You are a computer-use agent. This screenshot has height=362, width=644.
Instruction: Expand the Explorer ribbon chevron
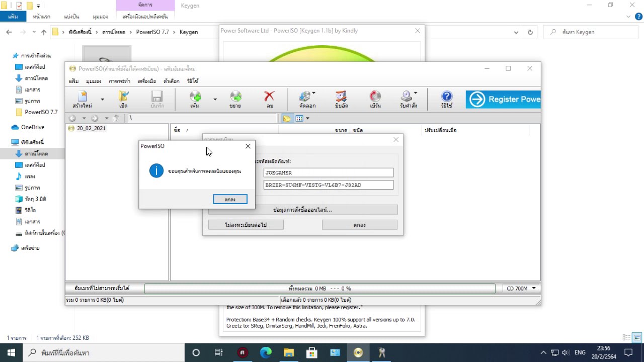coord(627,17)
